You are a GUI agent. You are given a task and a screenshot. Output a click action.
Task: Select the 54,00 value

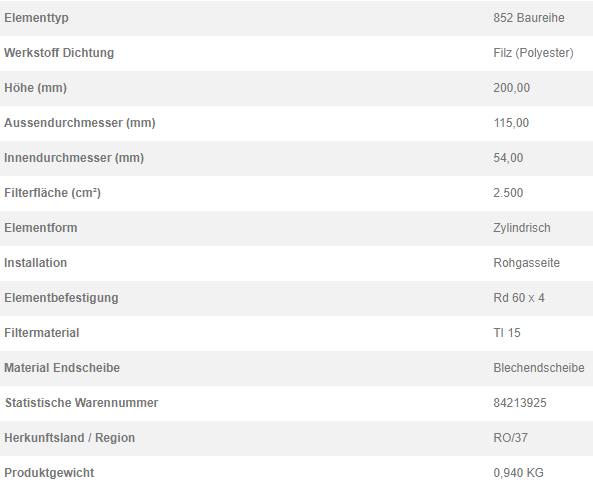(x=508, y=158)
